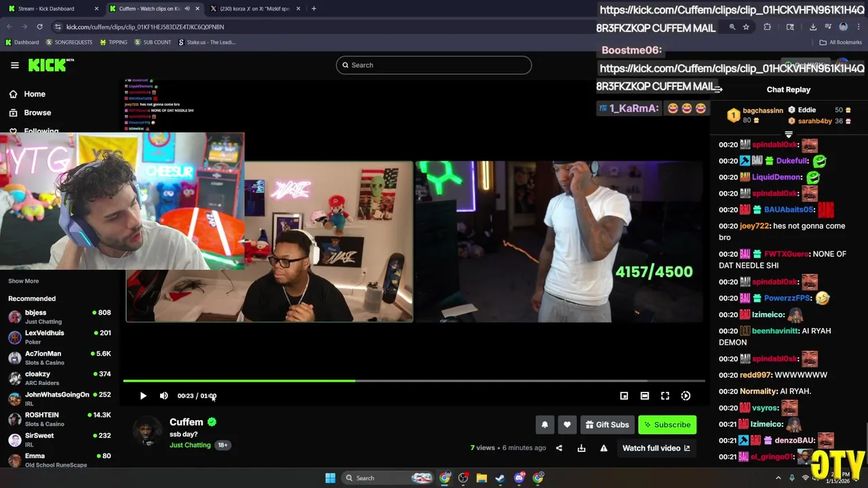Subscribe to Cuffem
This screenshot has height=488, width=868.
point(667,425)
